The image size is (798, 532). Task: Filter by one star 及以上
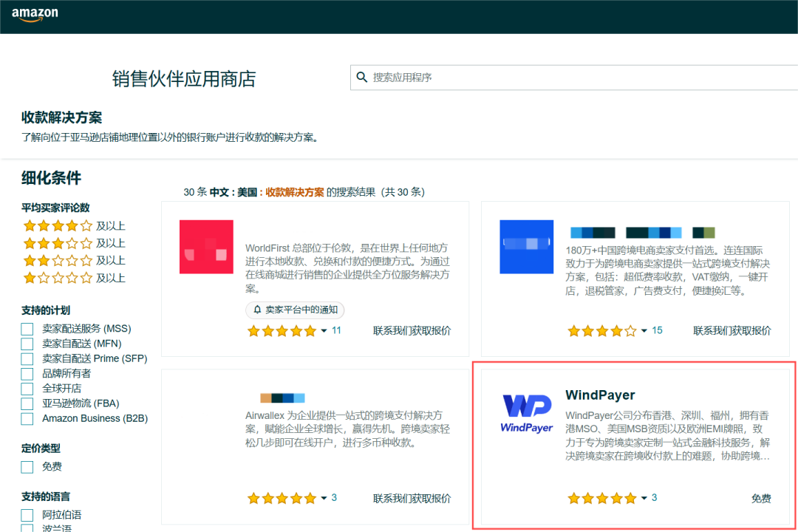click(74, 278)
